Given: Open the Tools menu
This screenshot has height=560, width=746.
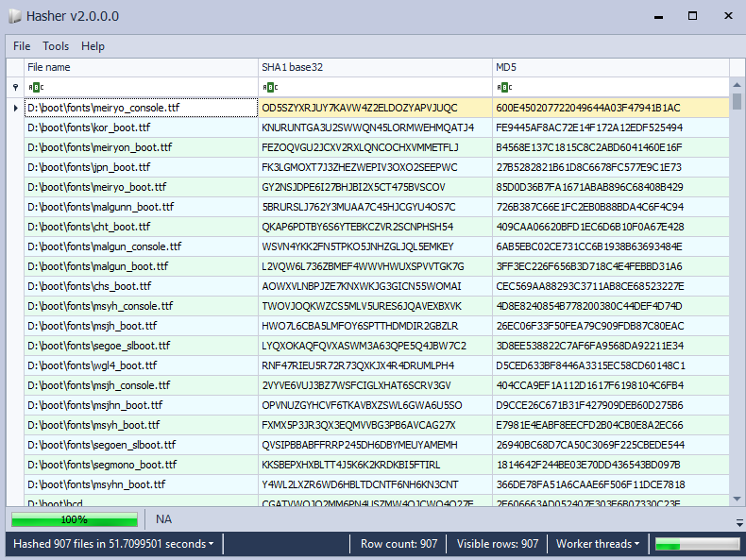Looking at the screenshot, I should 56,45.
